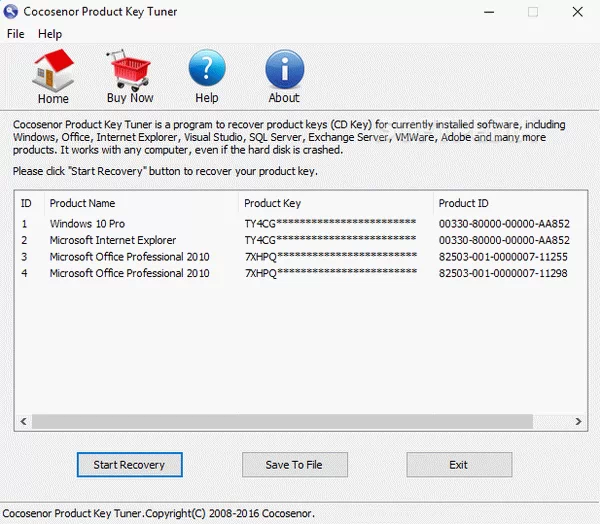600x524 pixels.
Task: Open the About info icon
Action: click(284, 71)
